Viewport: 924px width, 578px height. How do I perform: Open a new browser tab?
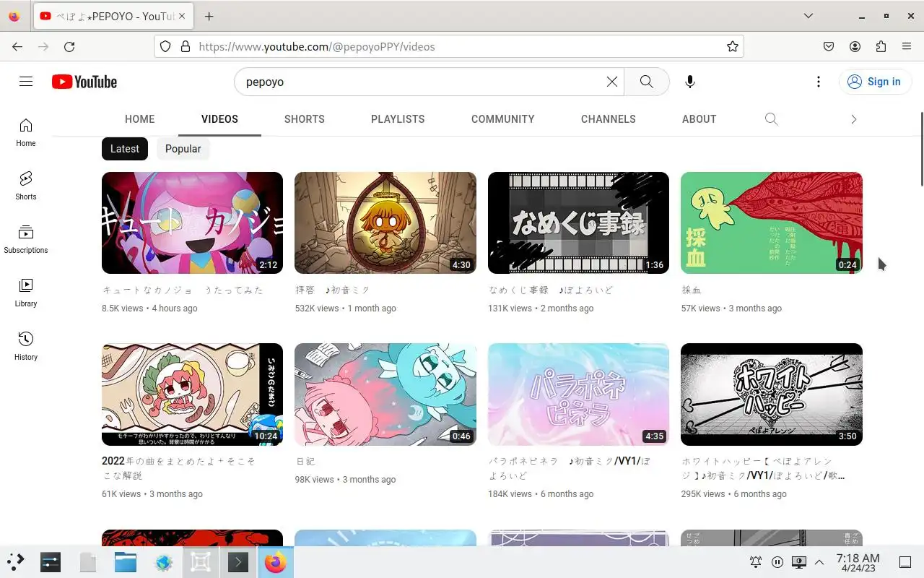tap(209, 16)
